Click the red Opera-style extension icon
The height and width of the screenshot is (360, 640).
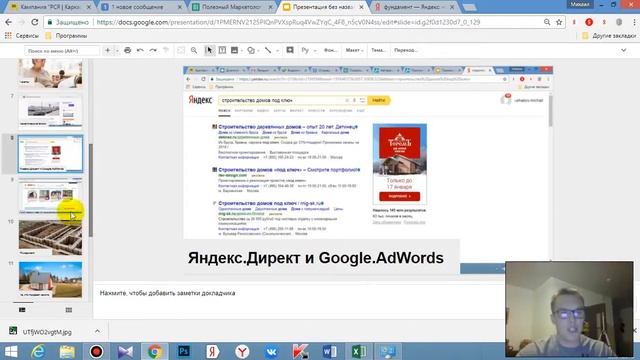[589, 22]
